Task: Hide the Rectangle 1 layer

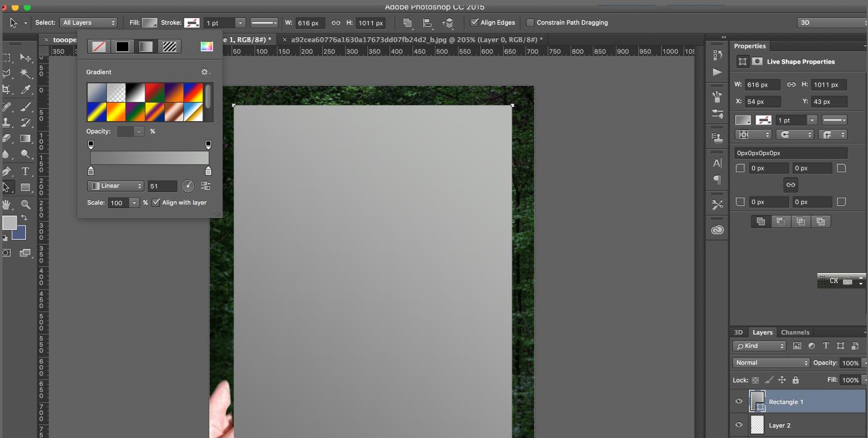Action: tap(738, 402)
